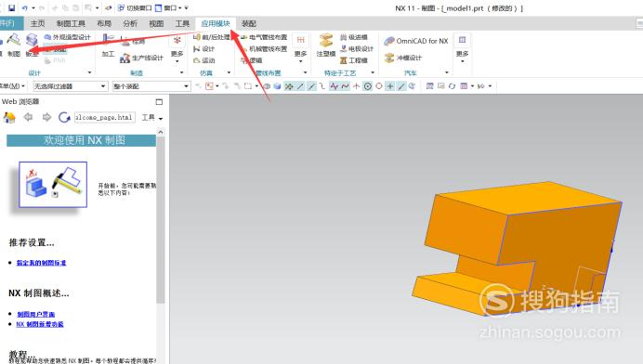643x364 pixels.
Task: Launch OmniCAD for NX
Action: 416,41
